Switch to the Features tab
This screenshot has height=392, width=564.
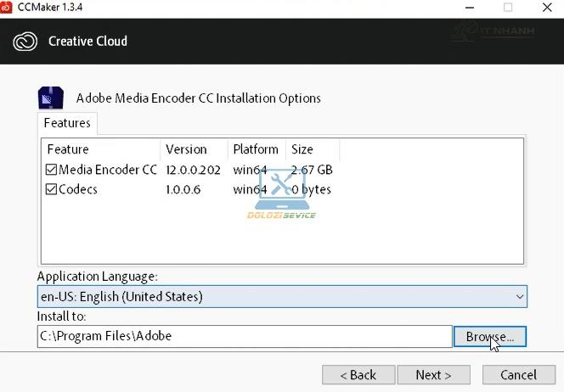67,124
